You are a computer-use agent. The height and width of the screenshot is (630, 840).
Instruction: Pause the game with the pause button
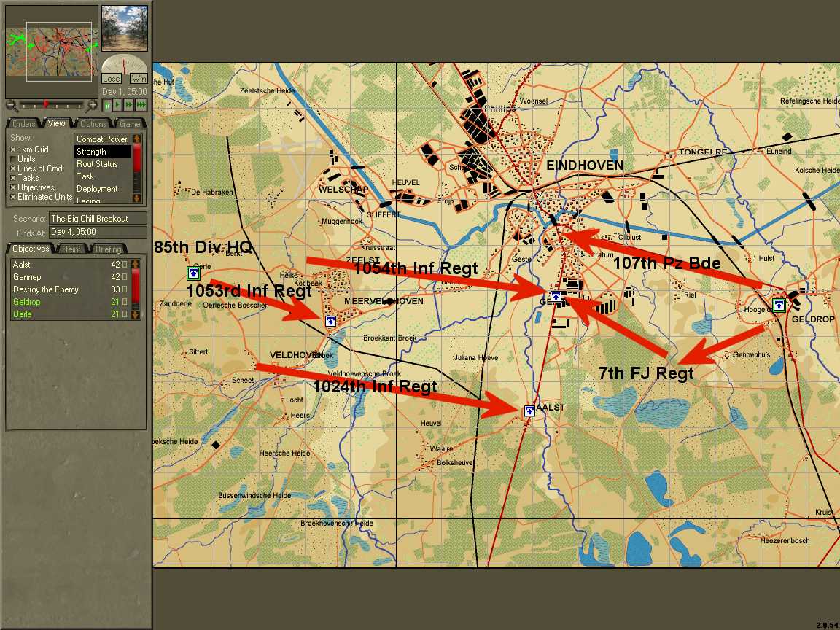(x=107, y=105)
